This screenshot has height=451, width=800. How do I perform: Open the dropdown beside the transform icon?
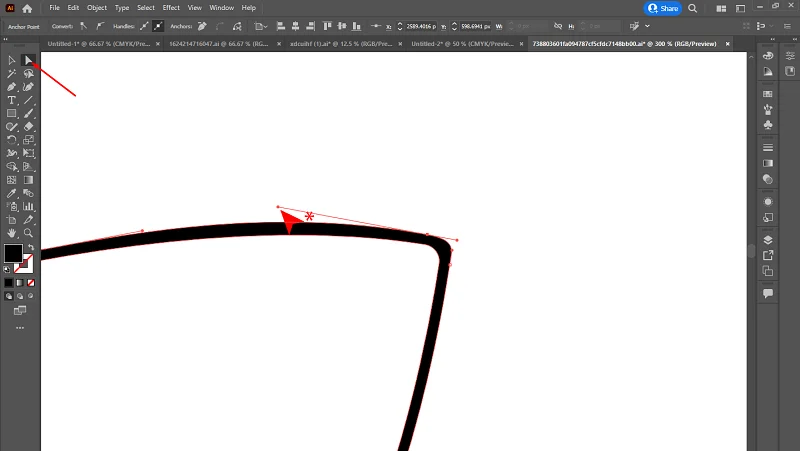coord(647,26)
